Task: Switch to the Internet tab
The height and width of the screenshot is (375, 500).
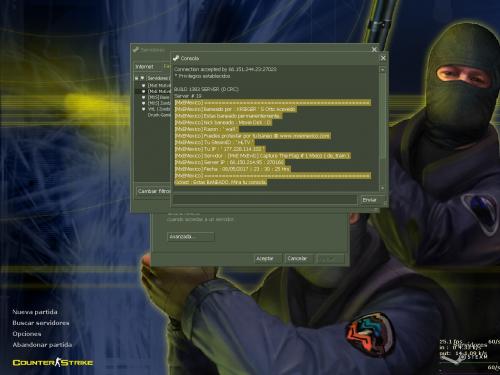Action: point(144,67)
